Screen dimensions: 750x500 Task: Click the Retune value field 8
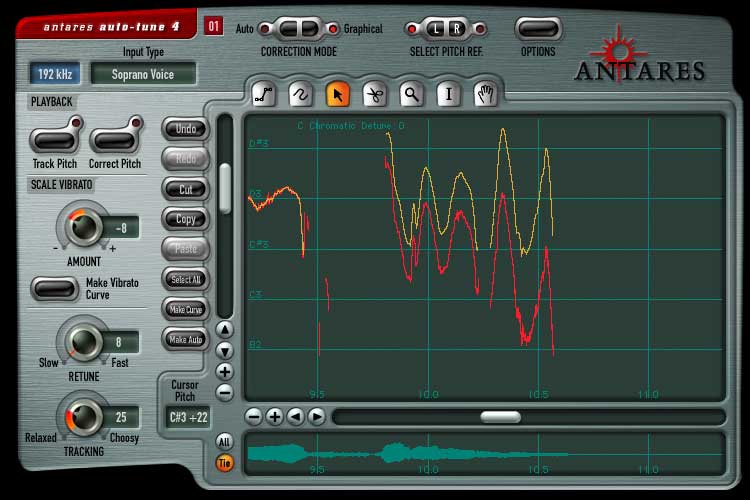(120, 342)
